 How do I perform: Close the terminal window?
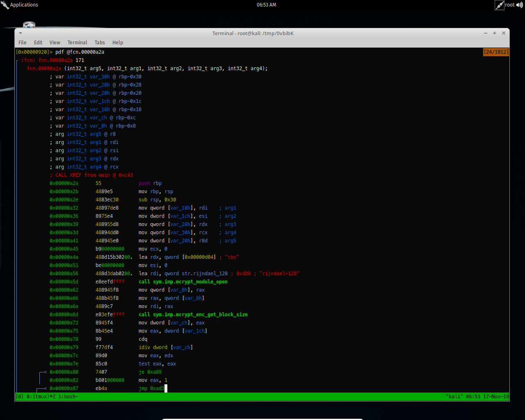point(504,33)
